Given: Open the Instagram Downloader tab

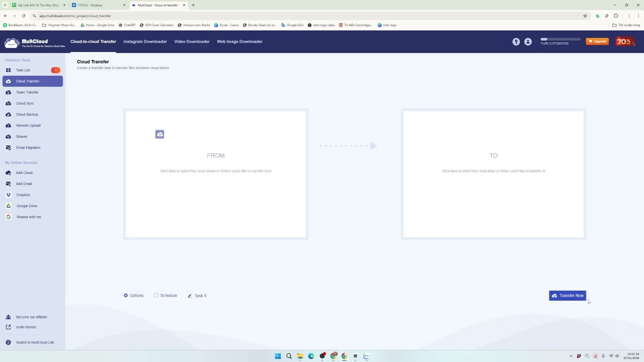Looking at the screenshot, I should [x=145, y=41].
